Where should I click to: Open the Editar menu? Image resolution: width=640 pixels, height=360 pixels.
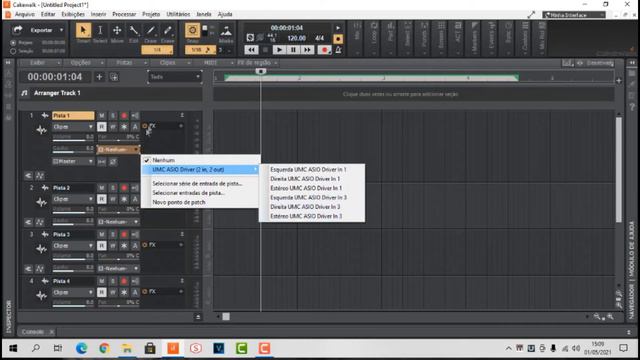pyautogui.click(x=48, y=14)
